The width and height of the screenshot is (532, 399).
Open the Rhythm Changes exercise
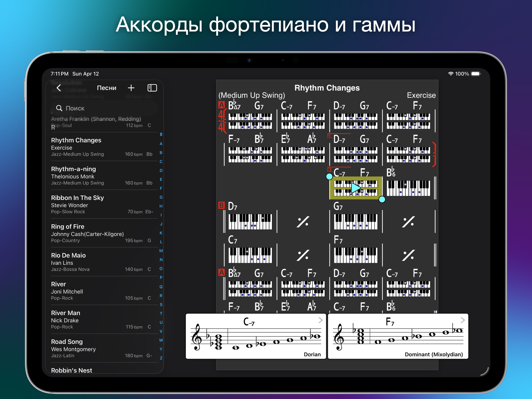(101, 147)
